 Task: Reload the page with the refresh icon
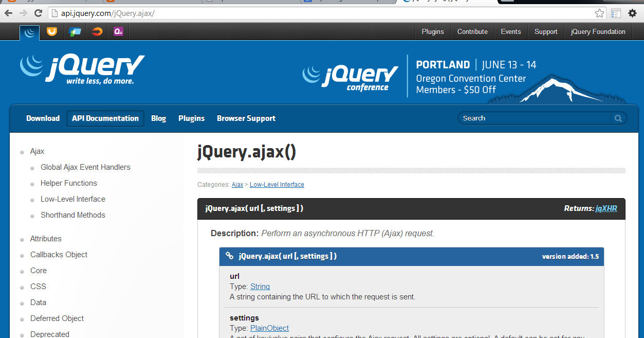(38, 13)
